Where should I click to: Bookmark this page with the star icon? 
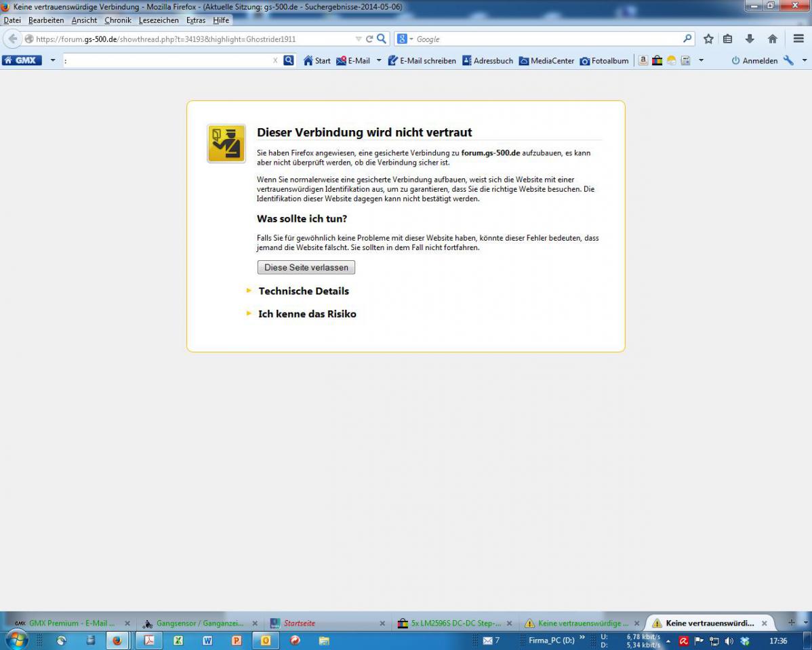(x=708, y=39)
